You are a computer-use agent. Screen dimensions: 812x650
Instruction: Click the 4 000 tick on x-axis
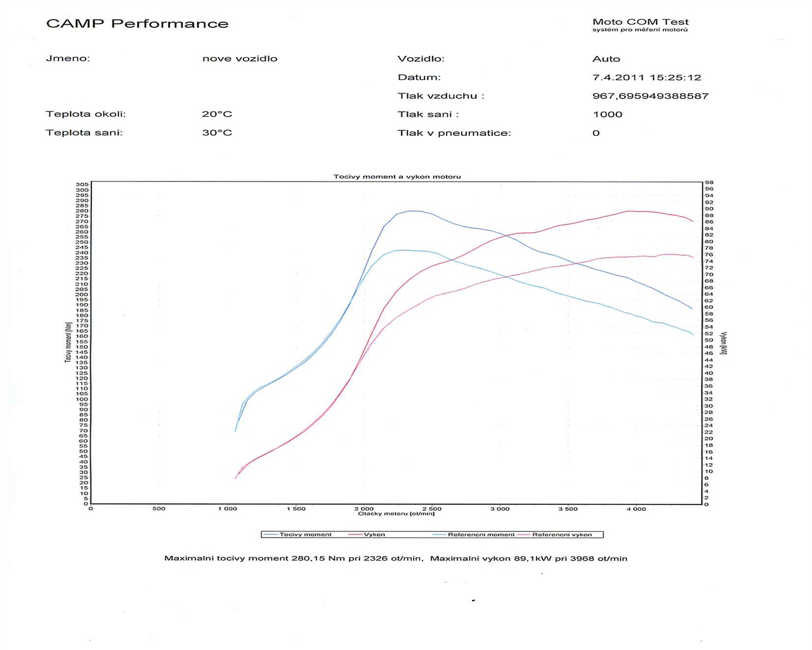[x=636, y=508]
